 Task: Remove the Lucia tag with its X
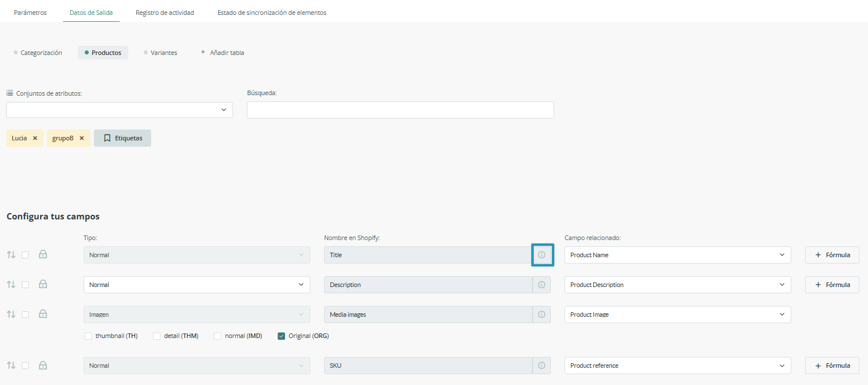pyautogui.click(x=35, y=138)
